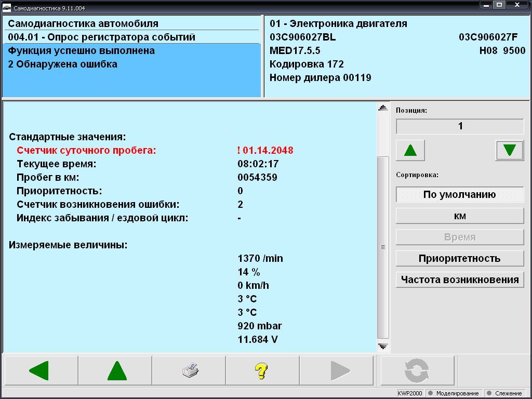
Task: Open the printer icon to print
Action: [189, 370]
